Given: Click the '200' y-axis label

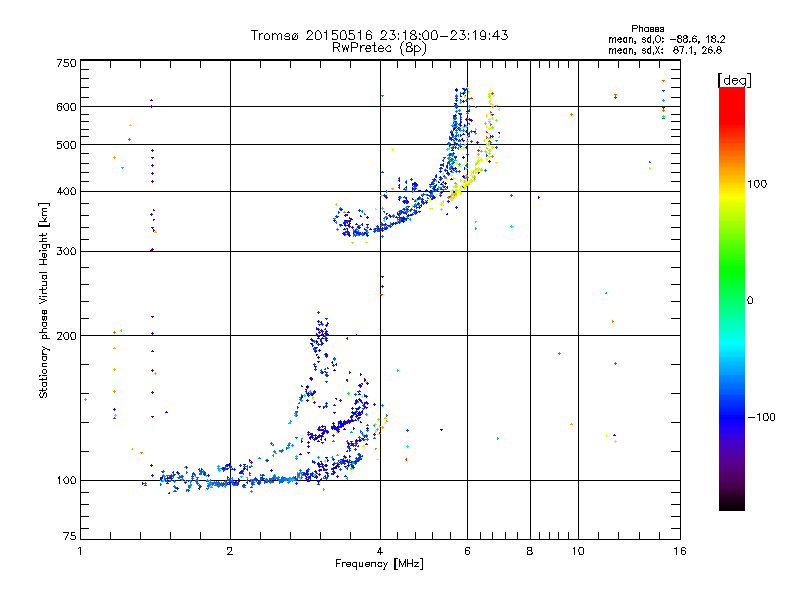Looking at the screenshot, I should pos(66,336).
